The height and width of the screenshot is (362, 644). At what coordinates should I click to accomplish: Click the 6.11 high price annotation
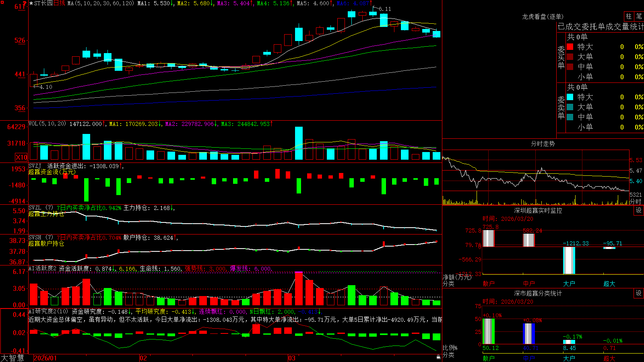pos(385,9)
